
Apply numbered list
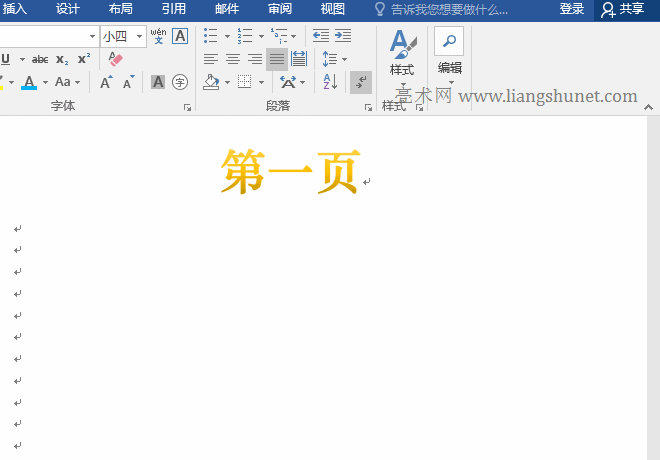(x=245, y=36)
